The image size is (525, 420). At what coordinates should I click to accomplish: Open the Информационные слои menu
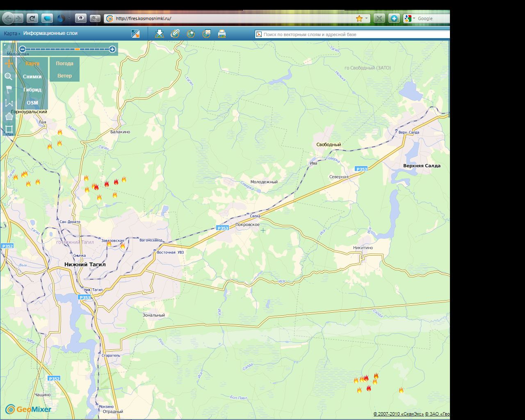pyautogui.click(x=50, y=33)
